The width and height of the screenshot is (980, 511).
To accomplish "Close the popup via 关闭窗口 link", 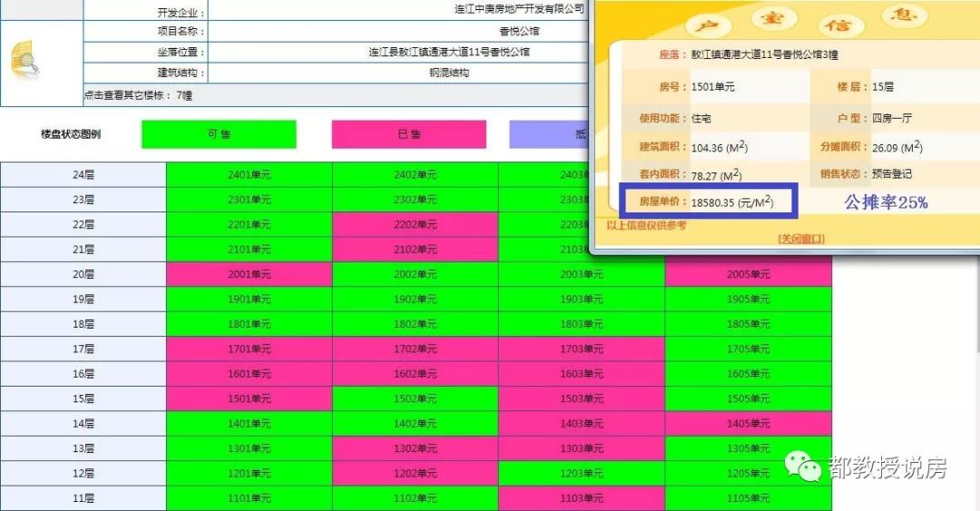I will pyautogui.click(x=801, y=239).
